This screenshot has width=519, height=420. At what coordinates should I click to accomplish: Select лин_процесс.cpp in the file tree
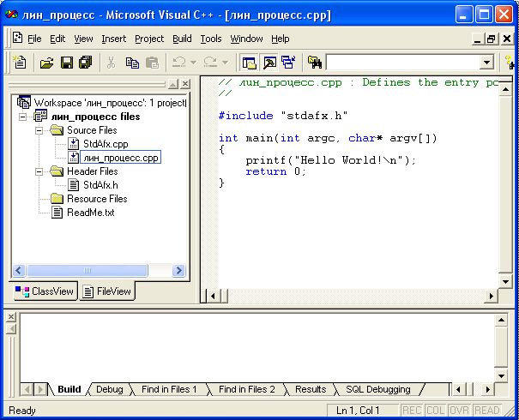121,158
